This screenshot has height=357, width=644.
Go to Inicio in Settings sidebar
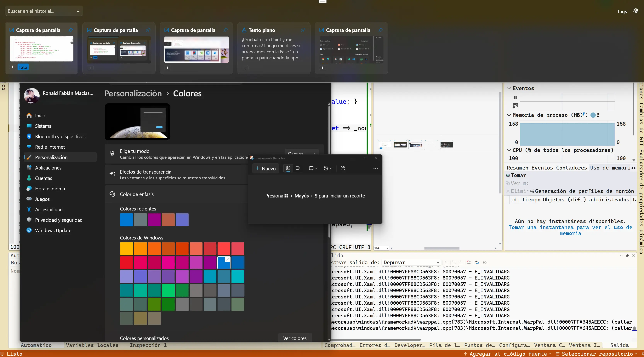[60, 116]
